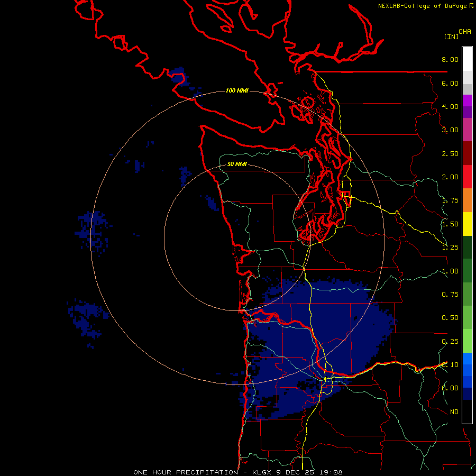This screenshot has height=476, width=476.
Task: Click the lightest green swatch beside 0.25
Action: pos(467,341)
